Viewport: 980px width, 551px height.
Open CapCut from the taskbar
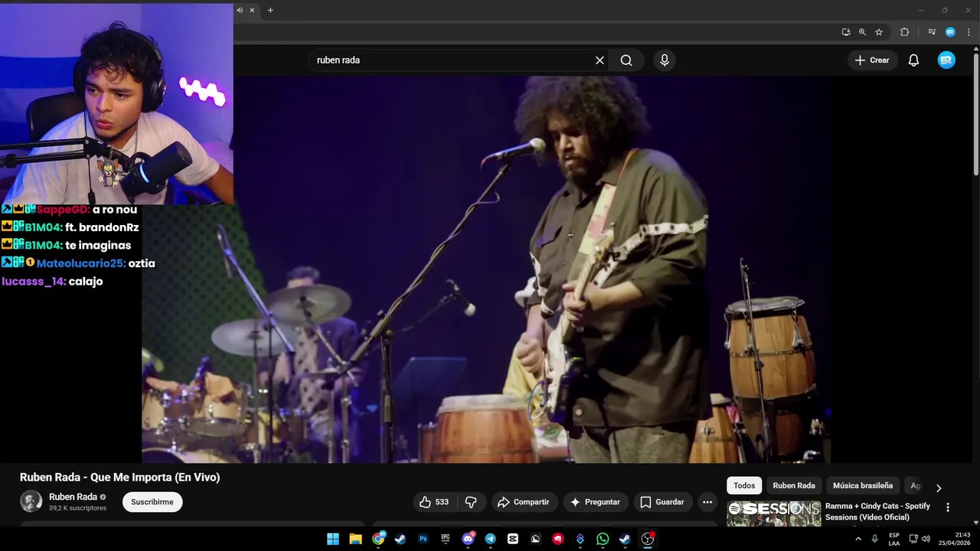tap(513, 539)
